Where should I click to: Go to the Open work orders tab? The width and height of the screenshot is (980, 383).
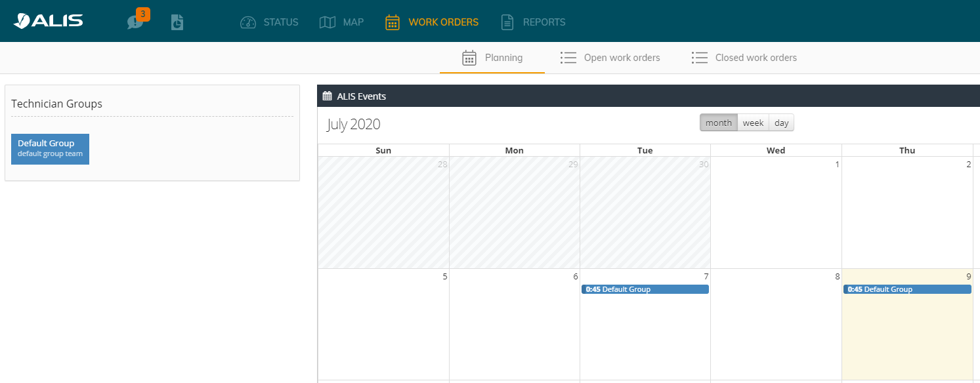[622, 58]
